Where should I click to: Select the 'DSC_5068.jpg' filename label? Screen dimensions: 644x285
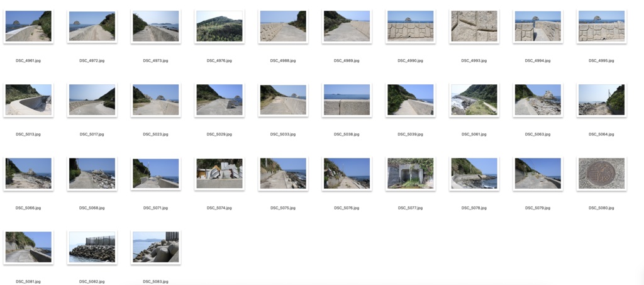pos(92,208)
